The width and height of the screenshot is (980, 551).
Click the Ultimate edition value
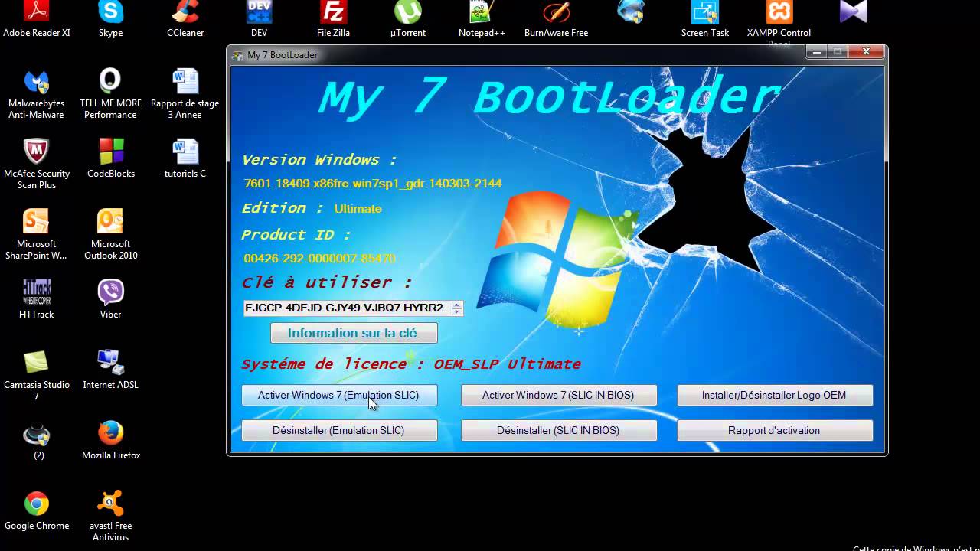pyautogui.click(x=358, y=208)
